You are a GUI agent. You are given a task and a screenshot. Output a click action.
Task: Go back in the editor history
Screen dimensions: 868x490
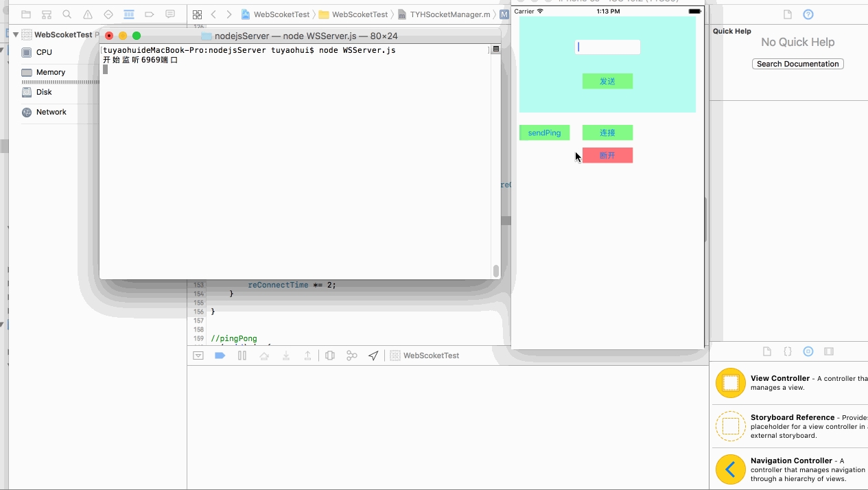tap(213, 14)
